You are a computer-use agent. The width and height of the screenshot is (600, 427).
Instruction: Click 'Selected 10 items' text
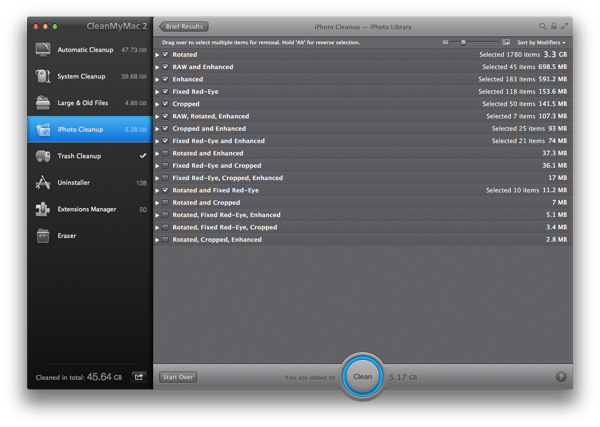[x=512, y=190]
